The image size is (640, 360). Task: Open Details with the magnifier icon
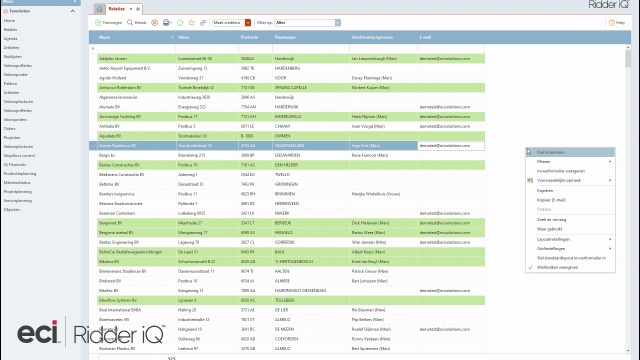pos(130,22)
